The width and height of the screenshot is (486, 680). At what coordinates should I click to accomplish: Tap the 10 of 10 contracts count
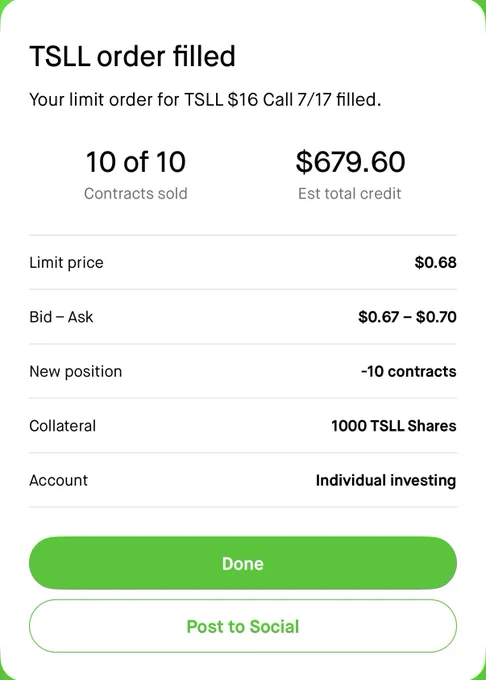click(136, 162)
